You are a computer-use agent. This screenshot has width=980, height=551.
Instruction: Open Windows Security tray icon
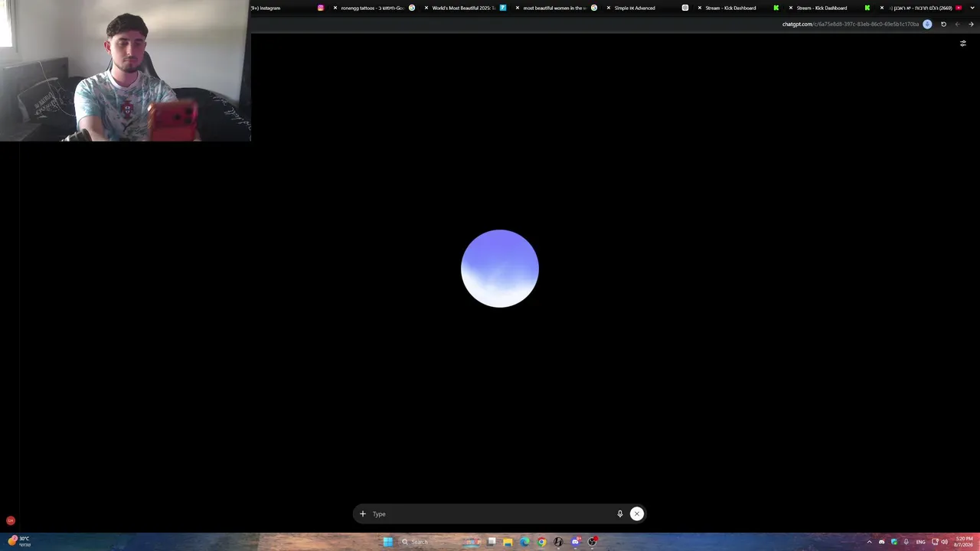pyautogui.click(x=894, y=542)
